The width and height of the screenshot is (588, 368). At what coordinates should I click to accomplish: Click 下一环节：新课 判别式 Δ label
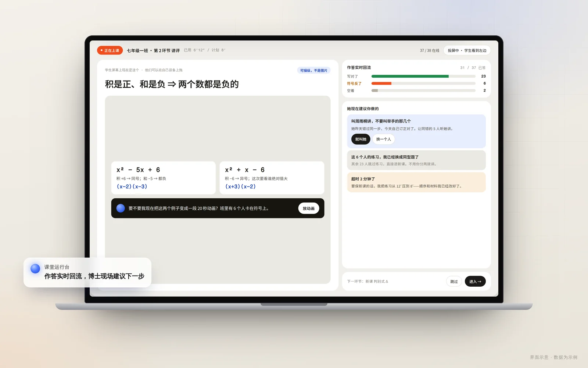[x=367, y=282]
